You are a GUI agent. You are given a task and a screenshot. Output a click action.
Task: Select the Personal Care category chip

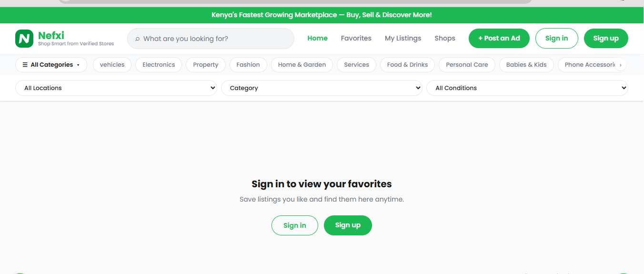click(x=467, y=65)
